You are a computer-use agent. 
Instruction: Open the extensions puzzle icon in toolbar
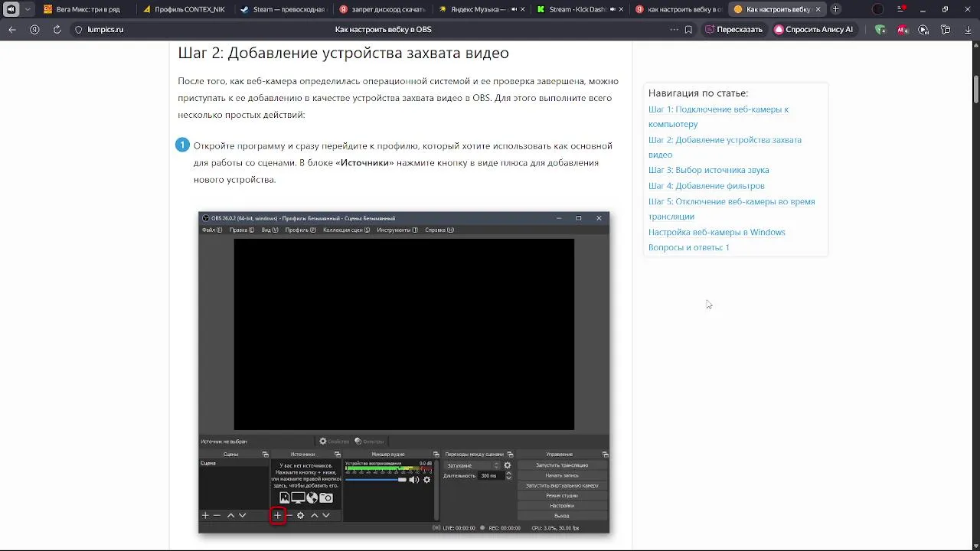pos(946,29)
